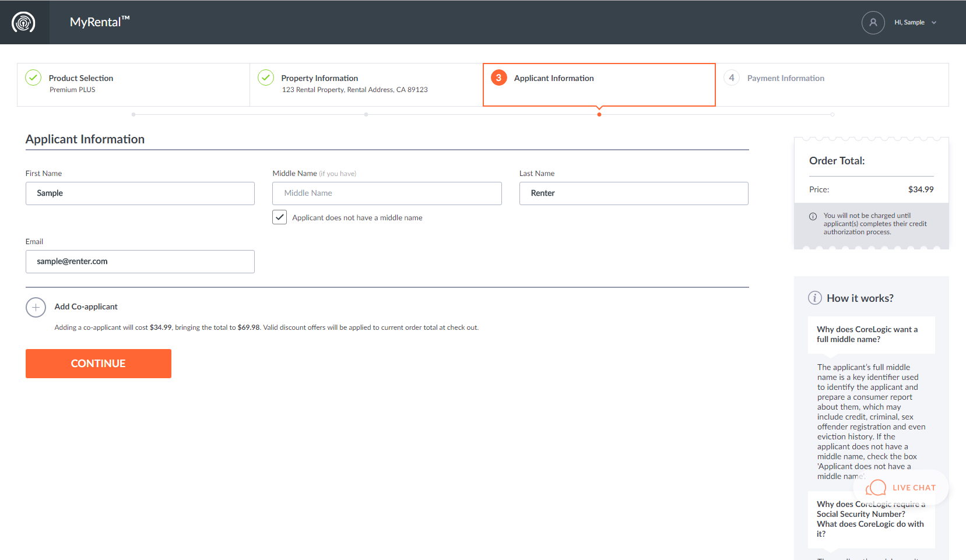Click the MyRental logo icon
The height and width of the screenshot is (560, 966).
(24, 22)
